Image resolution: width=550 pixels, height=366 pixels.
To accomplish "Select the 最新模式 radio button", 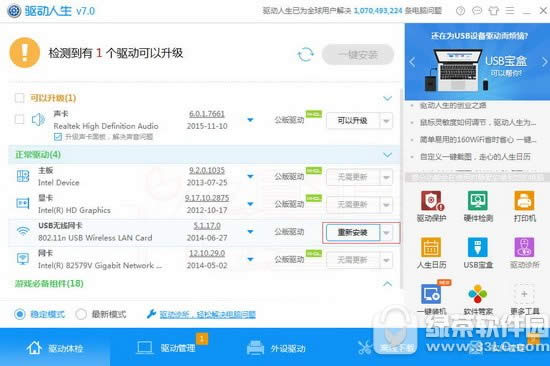I will coord(81,314).
